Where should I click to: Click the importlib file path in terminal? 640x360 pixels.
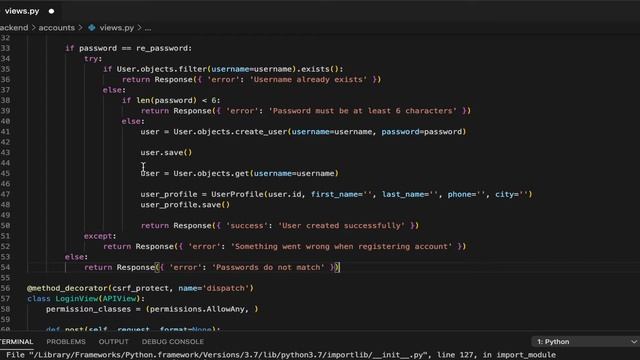coord(229,355)
